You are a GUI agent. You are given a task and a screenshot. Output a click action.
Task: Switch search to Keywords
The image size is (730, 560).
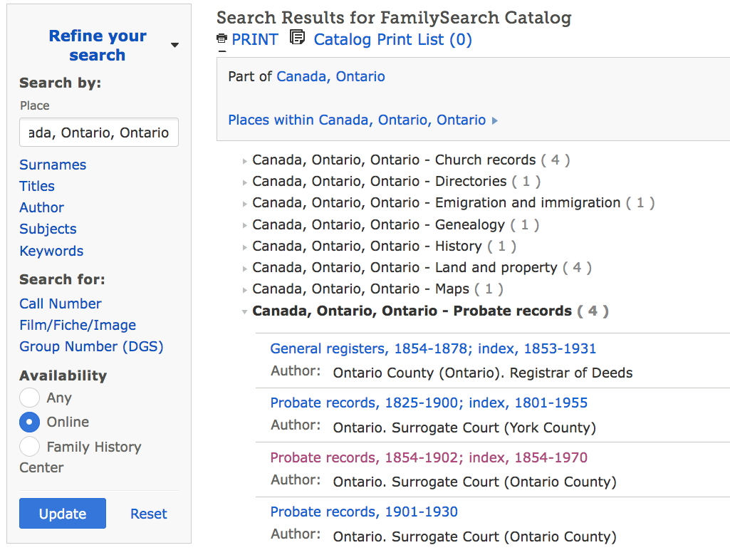click(x=51, y=251)
